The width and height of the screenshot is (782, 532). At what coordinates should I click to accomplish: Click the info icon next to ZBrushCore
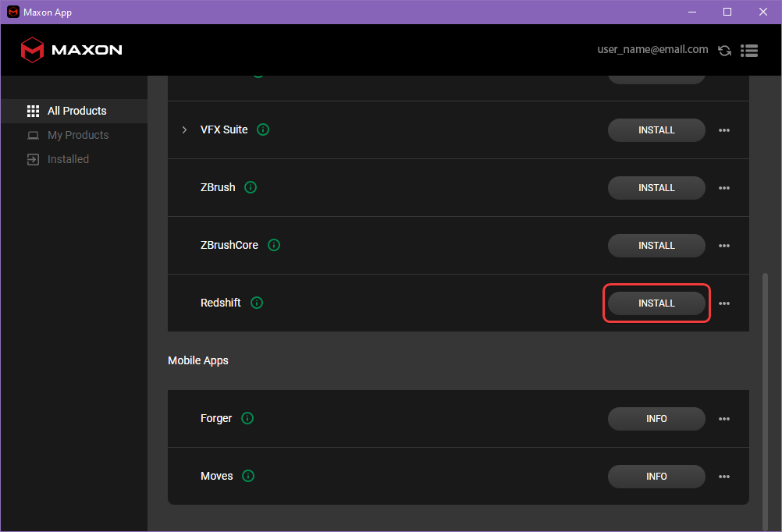coord(274,245)
